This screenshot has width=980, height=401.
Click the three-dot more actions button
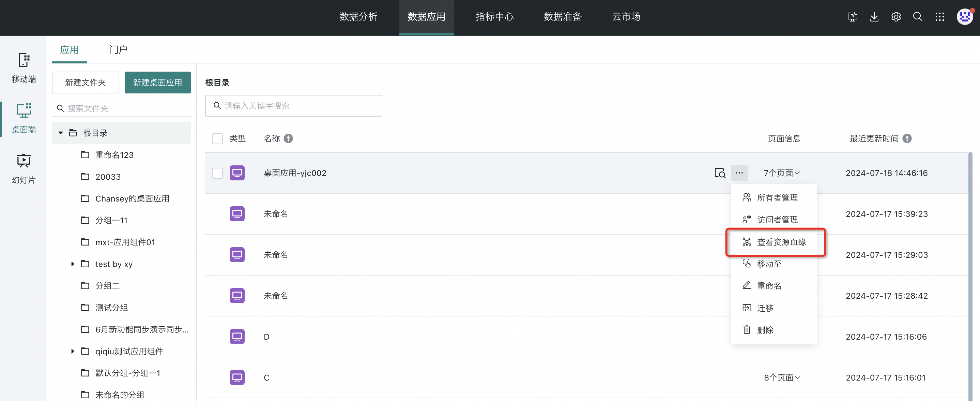tap(739, 173)
